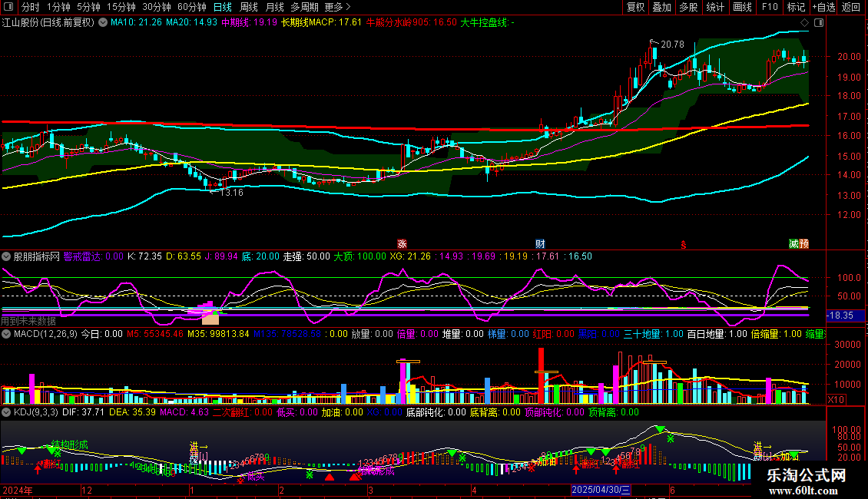Click the 大牛控盘线 label
The height and width of the screenshot is (499, 868).
(x=487, y=23)
